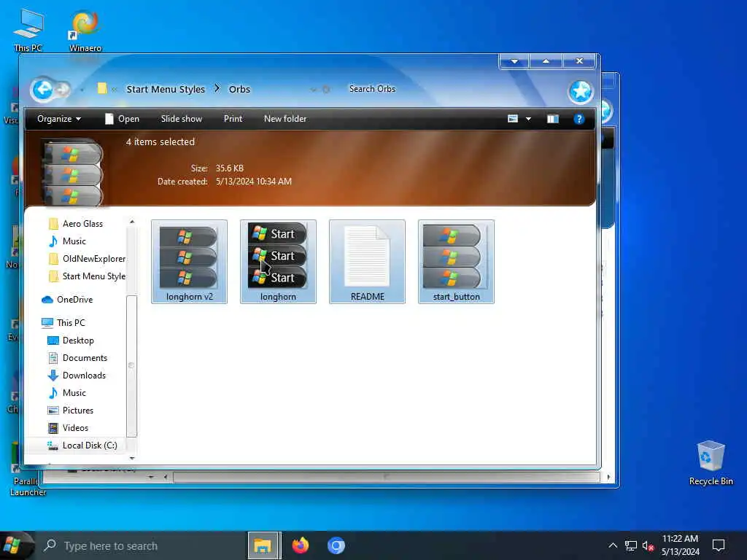Open Aero Glass folder in sidebar

(76, 224)
